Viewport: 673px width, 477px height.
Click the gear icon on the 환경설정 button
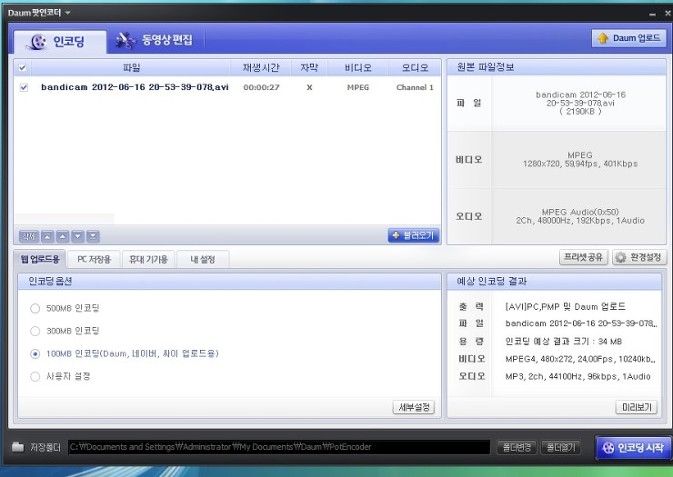pyautogui.click(x=621, y=258)
